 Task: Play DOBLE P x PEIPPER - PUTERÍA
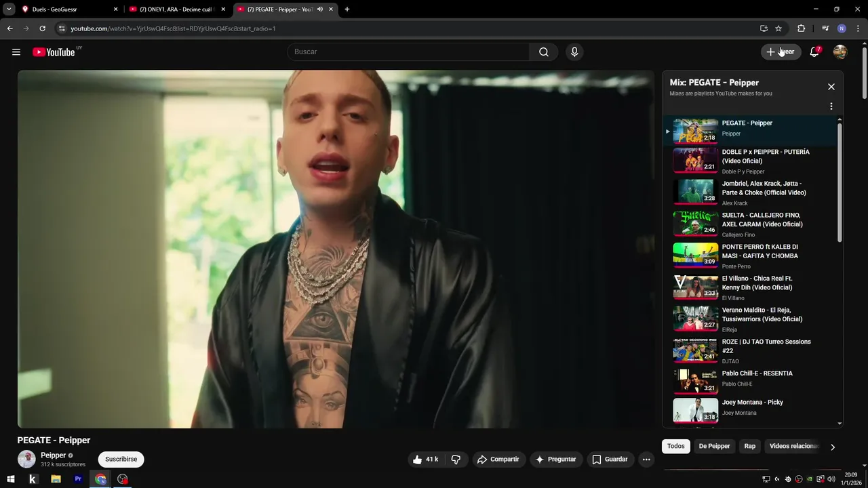[x=751, y=161]
